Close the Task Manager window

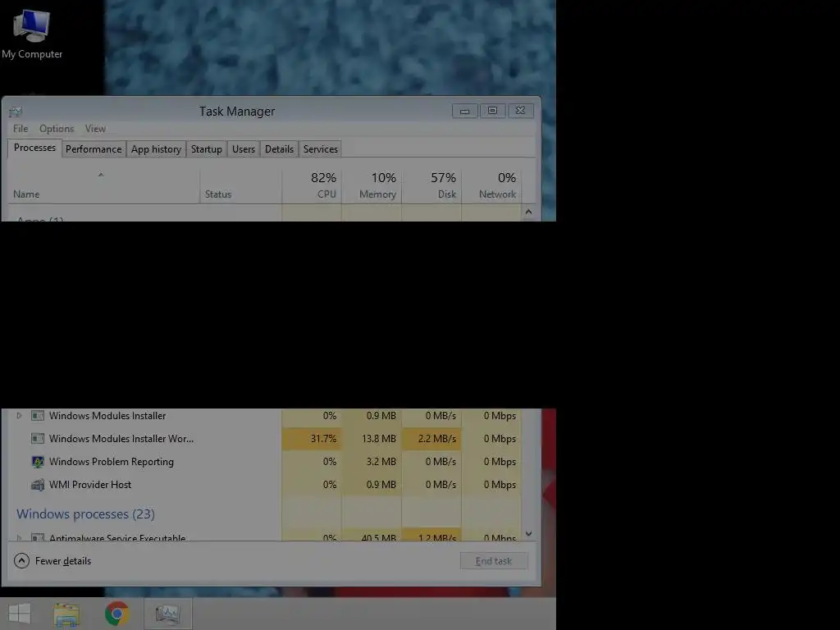[x=520, y=111]
